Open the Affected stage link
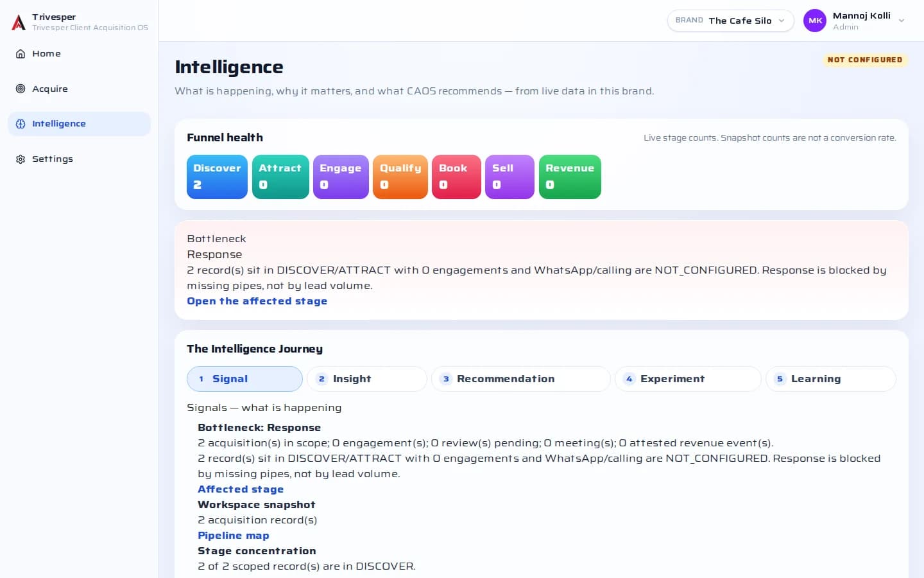Viewport: 924px width, 578px height. click(241, 489)
